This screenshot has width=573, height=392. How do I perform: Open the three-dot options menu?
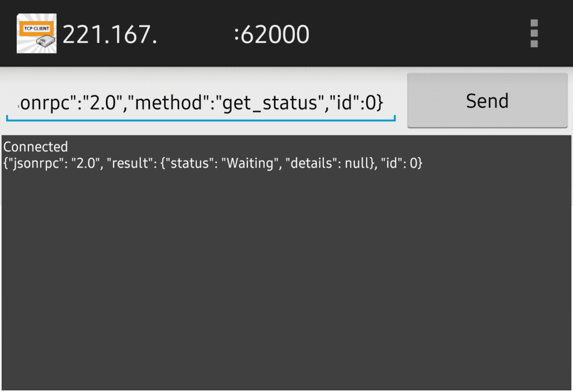click(x=535, y=34)
